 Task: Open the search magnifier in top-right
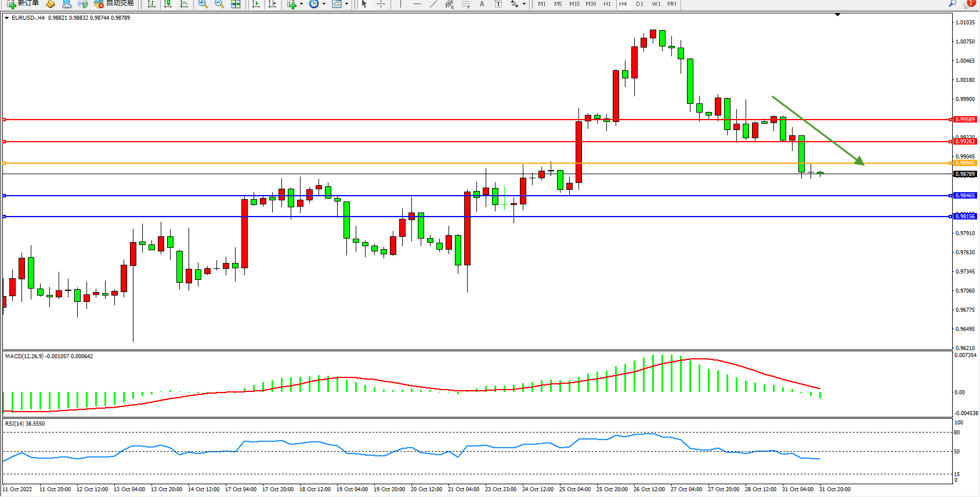point(952,3)
